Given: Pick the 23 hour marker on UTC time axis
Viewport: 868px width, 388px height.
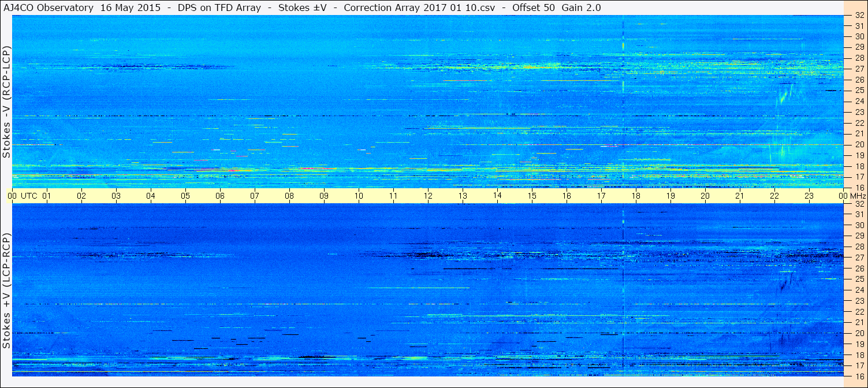Looking at the screenshot, I should point(809,196).
